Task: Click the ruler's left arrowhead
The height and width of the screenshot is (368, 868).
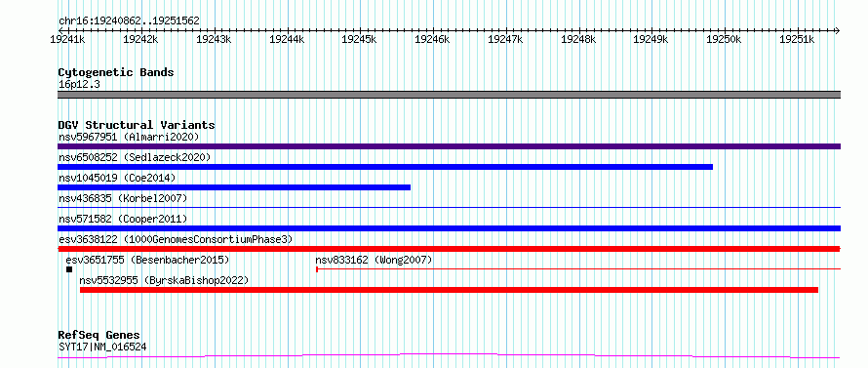Action: 60,30
